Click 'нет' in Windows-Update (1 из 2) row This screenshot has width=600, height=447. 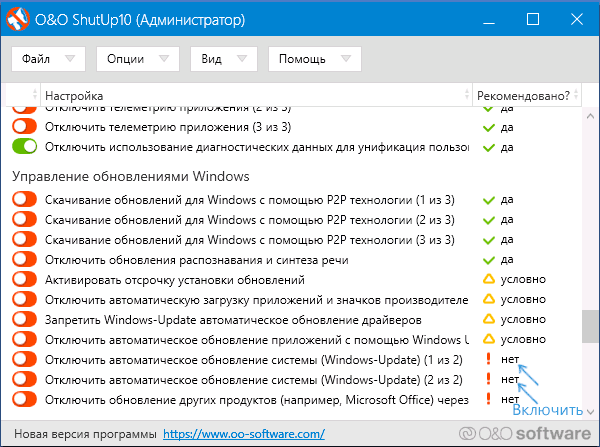tap(510, 359)
